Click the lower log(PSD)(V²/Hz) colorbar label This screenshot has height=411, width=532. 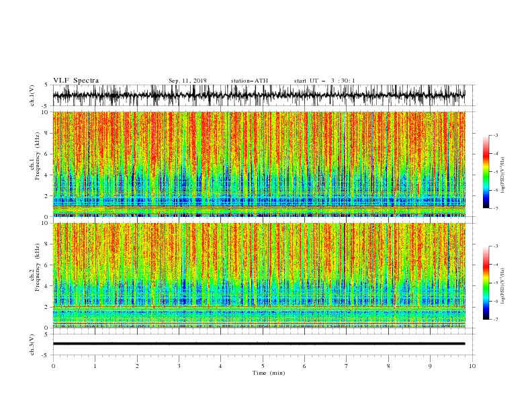click(502, 285)
